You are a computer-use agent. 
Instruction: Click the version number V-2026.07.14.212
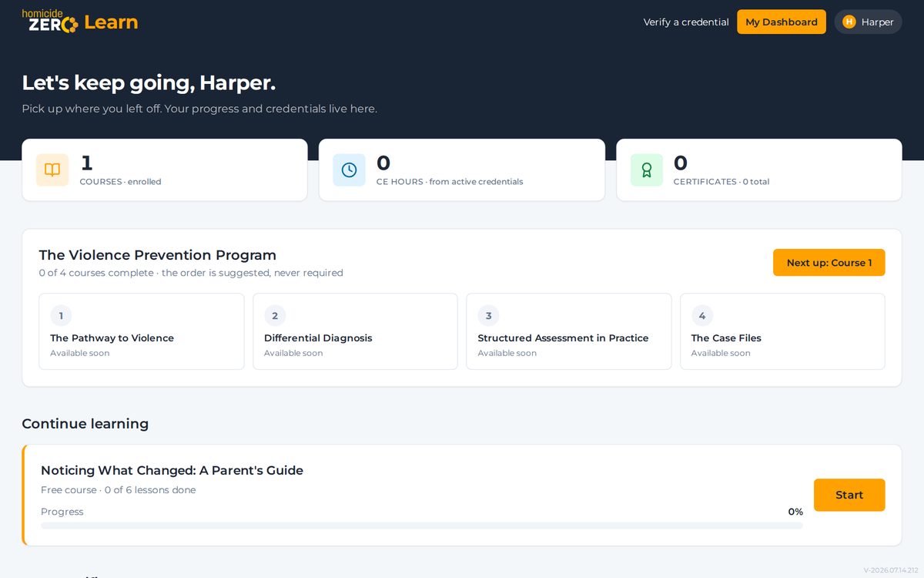click(891, 570)
